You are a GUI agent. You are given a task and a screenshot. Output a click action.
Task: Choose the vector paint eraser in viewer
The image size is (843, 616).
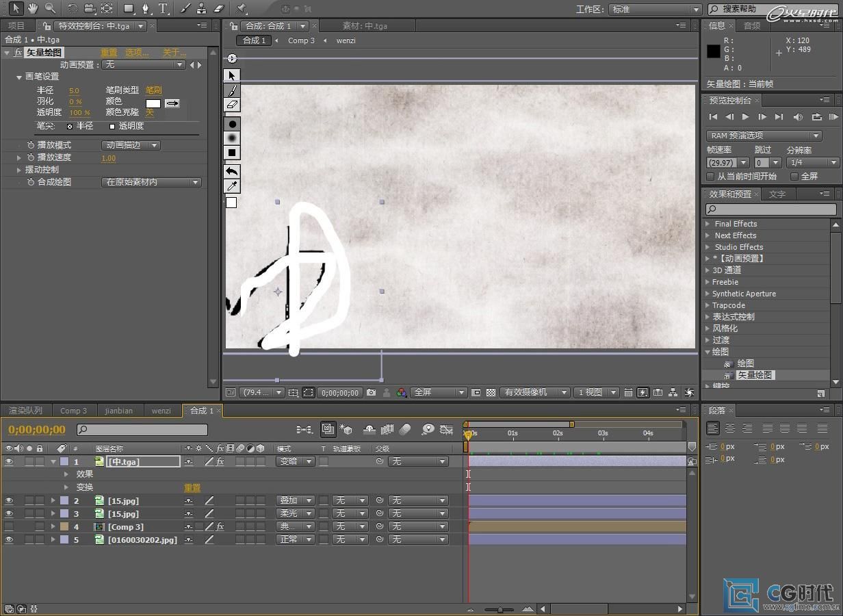[x=232, y=105]
